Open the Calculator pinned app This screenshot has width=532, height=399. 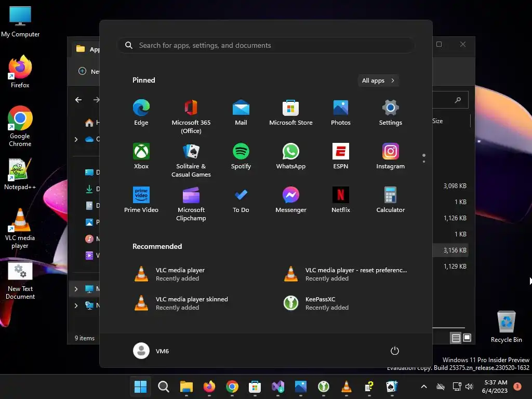point(391,199)
